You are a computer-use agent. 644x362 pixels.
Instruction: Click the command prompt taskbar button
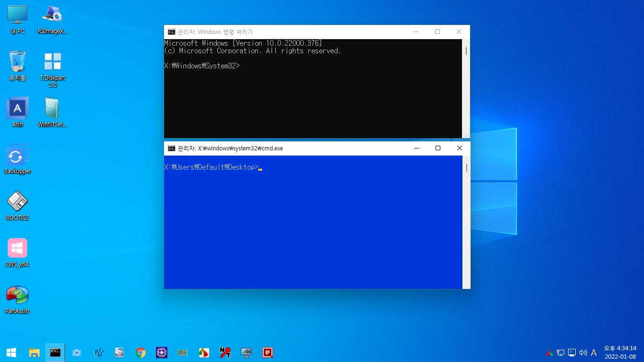[55, 353]
